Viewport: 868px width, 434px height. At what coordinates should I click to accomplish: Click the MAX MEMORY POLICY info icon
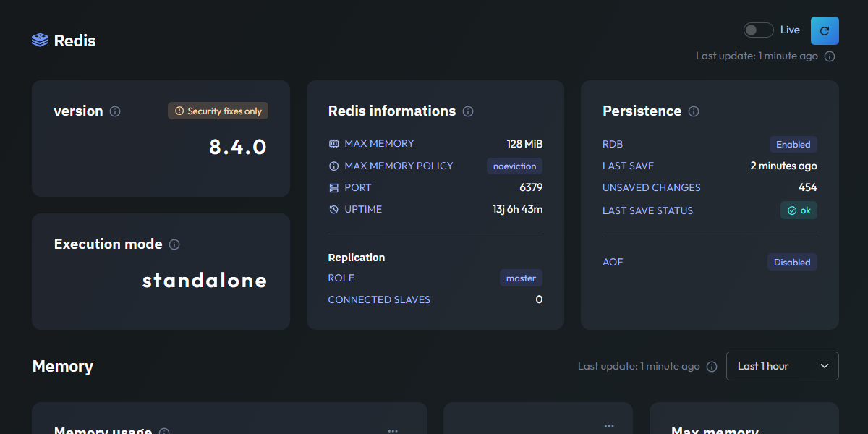[333, 166]
